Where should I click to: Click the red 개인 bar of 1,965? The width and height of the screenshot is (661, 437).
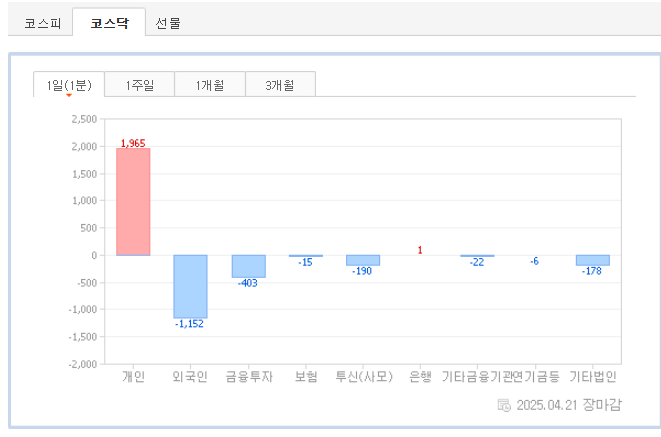133,202
